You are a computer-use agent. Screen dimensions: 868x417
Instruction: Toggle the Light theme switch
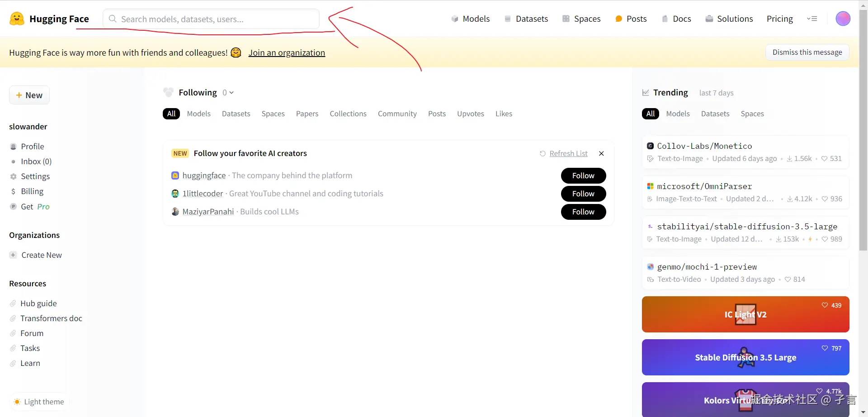(x=39, y=402)
